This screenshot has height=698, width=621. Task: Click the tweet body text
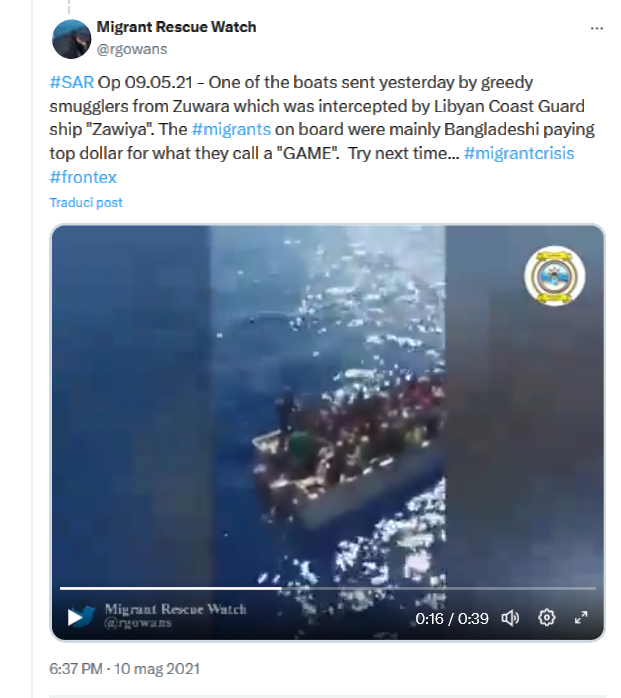(322, 130)
